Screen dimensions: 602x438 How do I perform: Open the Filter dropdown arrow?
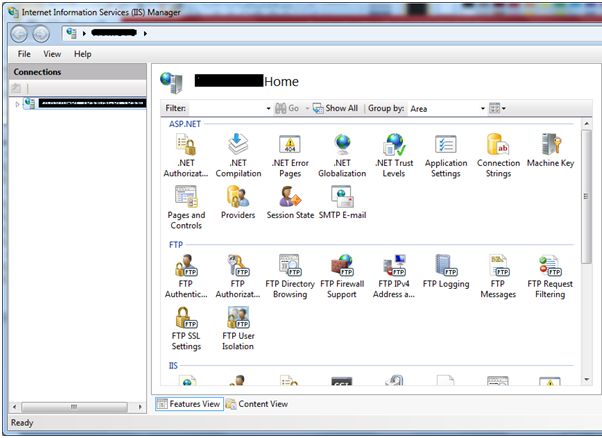[x=268, y=109]
